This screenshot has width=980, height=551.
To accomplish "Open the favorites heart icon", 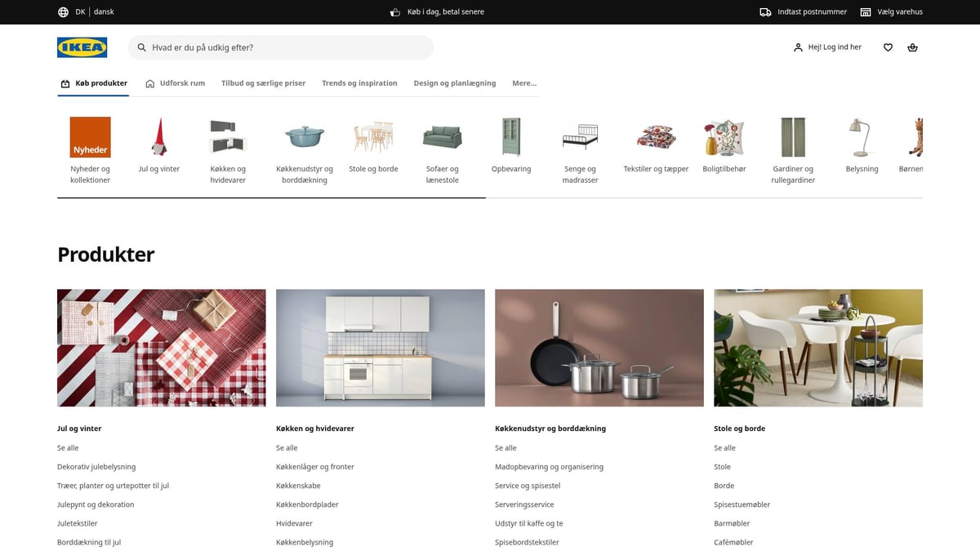I will [888, 47].
